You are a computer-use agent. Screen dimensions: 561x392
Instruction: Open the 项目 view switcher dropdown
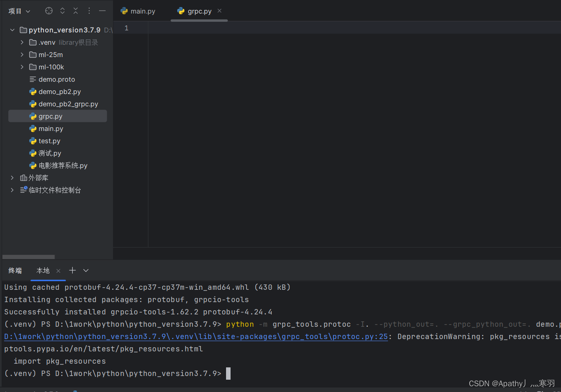[19, 11]
